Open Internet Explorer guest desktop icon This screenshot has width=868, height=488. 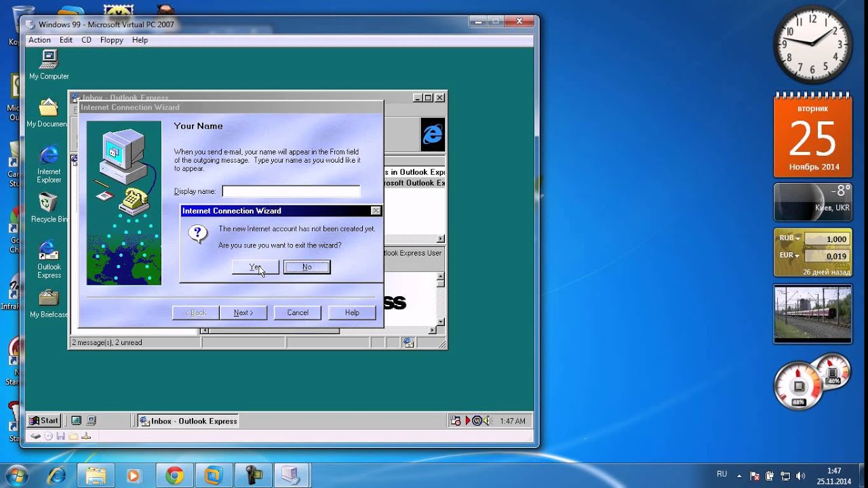49,165
